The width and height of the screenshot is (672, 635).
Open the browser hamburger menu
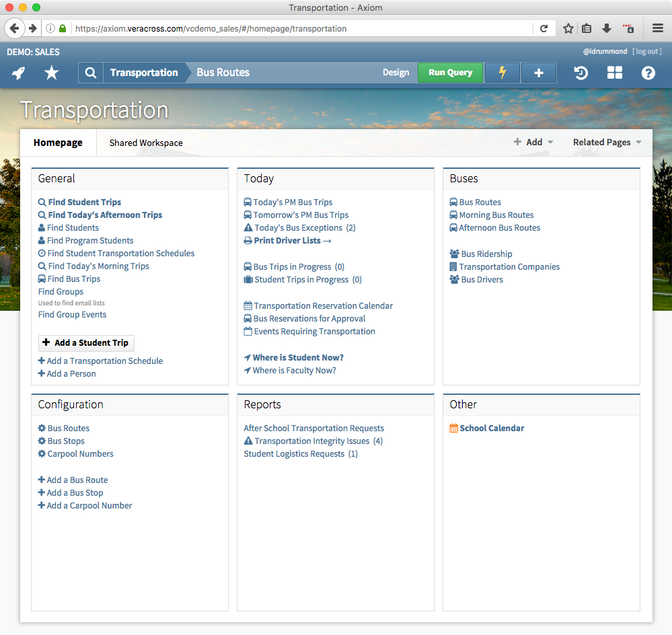pyautogui.click(x=657, y=28)
